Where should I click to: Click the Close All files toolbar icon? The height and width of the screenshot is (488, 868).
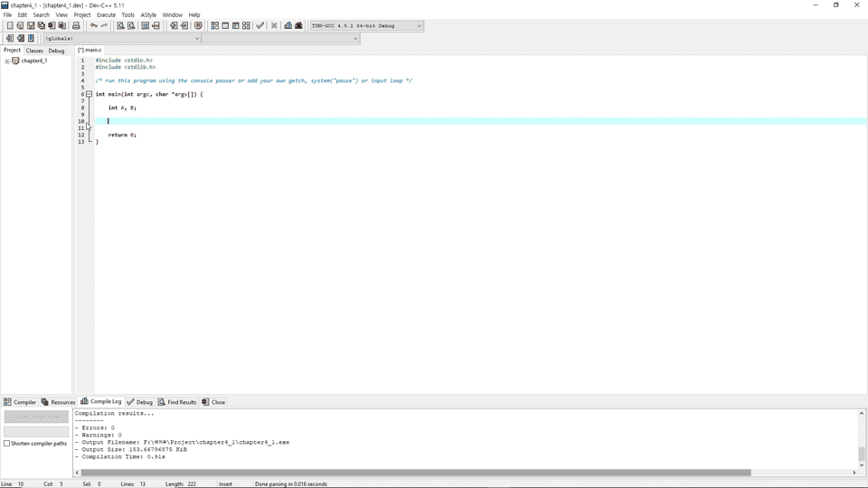pos(62,25)
